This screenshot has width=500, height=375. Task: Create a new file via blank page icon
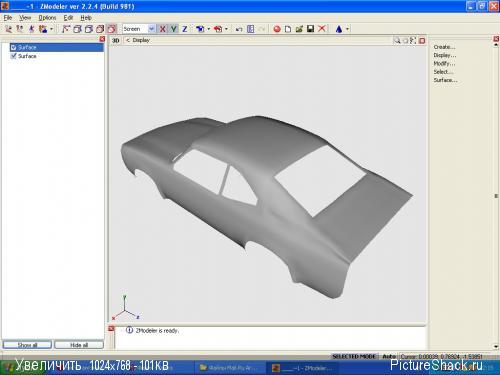click(x=288, y=29)
